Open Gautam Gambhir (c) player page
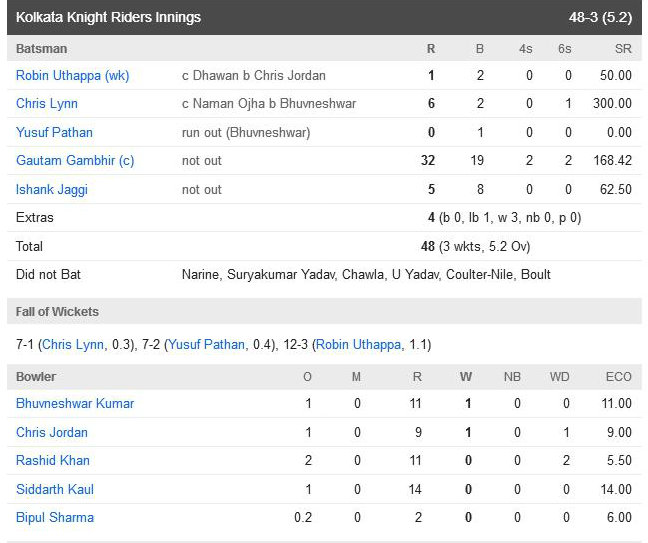648x543 pixels. (x=75, y=160)
